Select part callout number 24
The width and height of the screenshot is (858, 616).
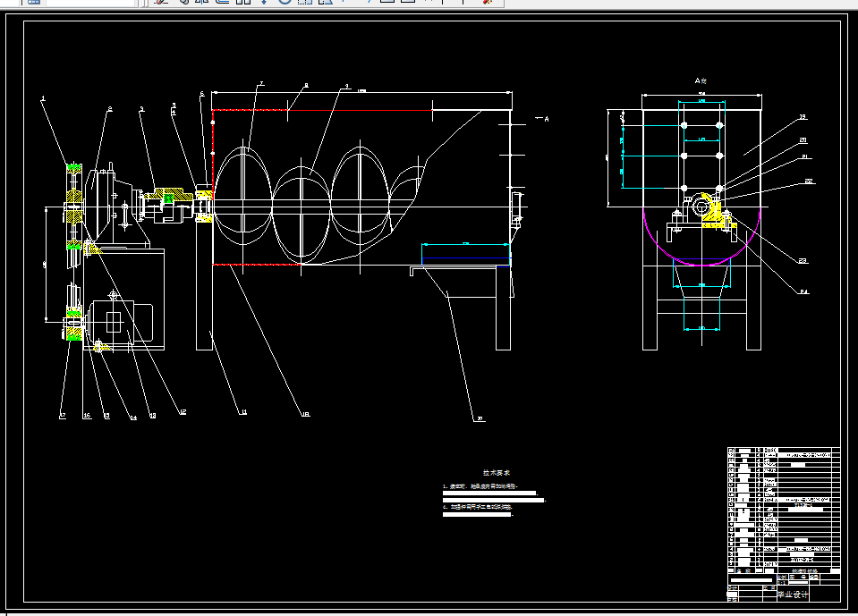tap(803, 291)
